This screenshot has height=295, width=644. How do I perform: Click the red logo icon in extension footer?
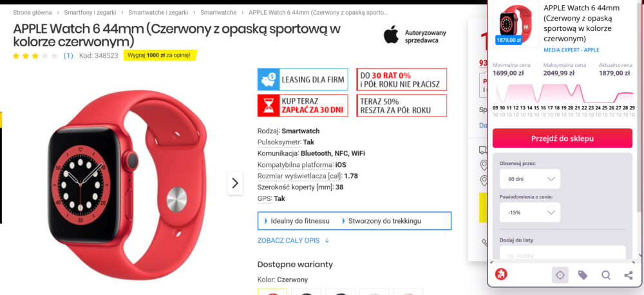[x=500, y=274]
